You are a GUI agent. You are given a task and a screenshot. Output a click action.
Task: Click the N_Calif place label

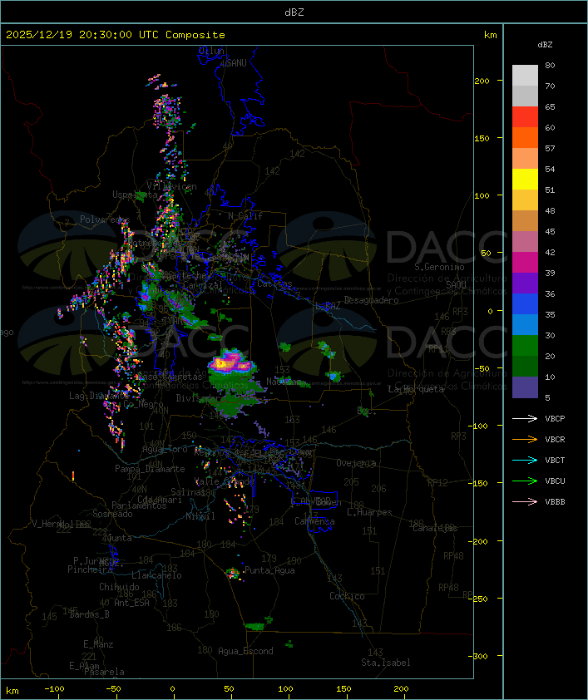click(x=245, y=216)
